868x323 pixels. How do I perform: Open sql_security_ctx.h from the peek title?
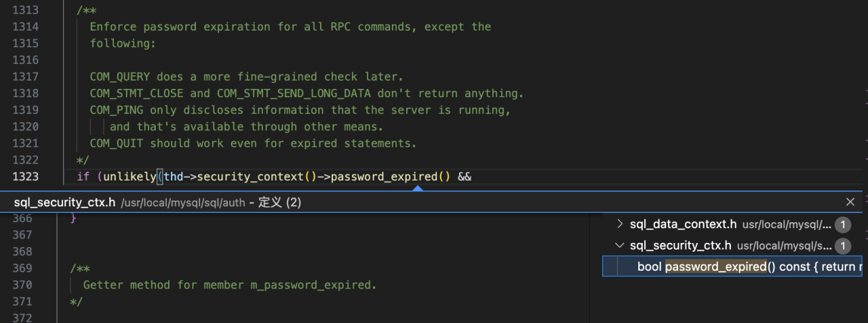(x=64, y=202)
